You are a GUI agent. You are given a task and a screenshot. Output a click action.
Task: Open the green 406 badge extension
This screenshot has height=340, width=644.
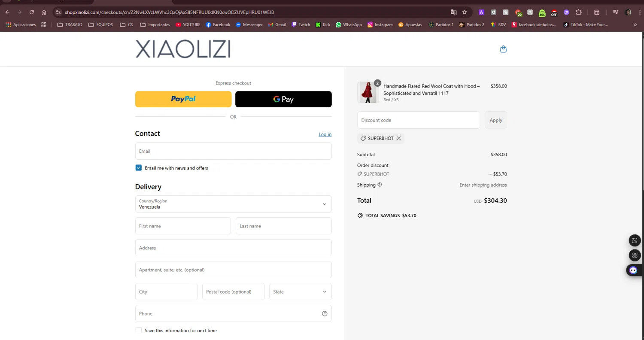542,13
